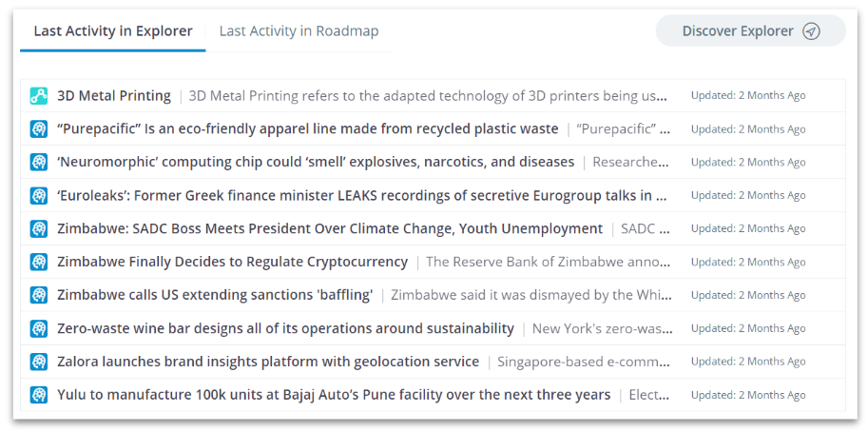The width and height of the screenshot is (868, 432).
Task: Open Zimbabwe Finally Decides to Regulate Cryptocurrency
Action: click(233, 262)
